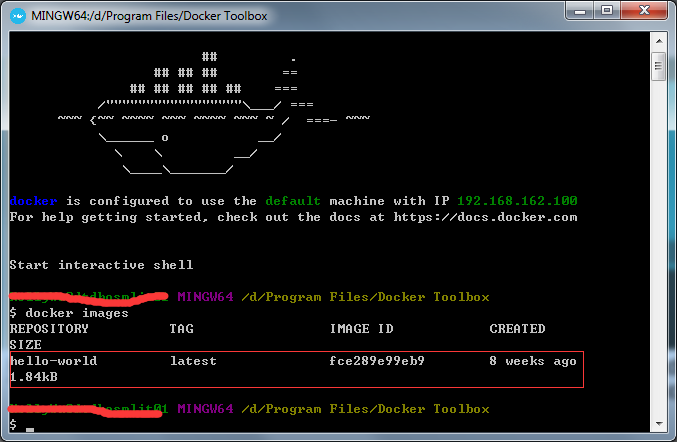Click the 1.84kB size value
Screen dimensions: 677x442
pos(34,377)
